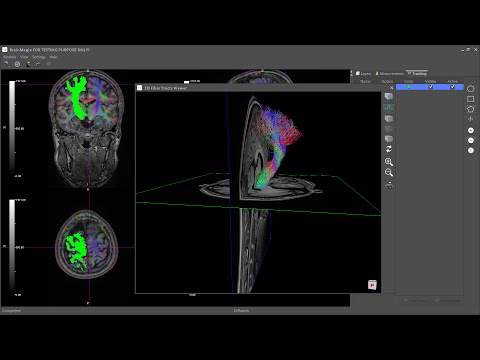Click the axial view grayscale intensity bar
Image resolution: width=480 pixels, height=360 pixels.
coord(12,247)
